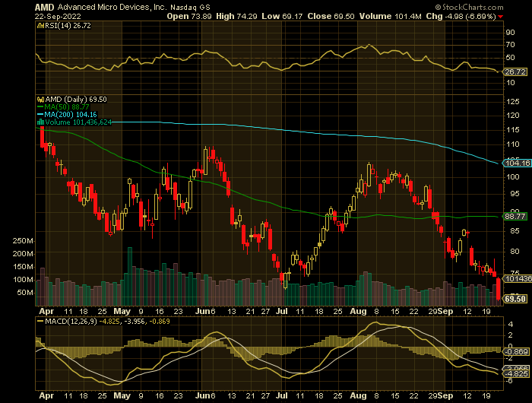The width and height of the screenshot is (532, 403).
Task: Click the 'Close 69.50' header value
Action: (x=331, y=16)
